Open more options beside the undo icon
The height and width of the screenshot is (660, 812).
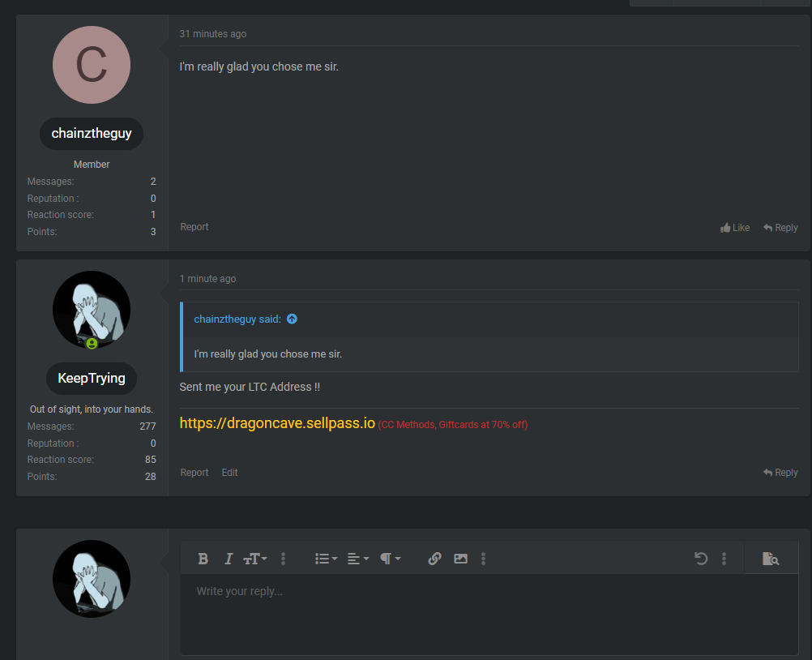pyautogui.click(x=724, y=559)
